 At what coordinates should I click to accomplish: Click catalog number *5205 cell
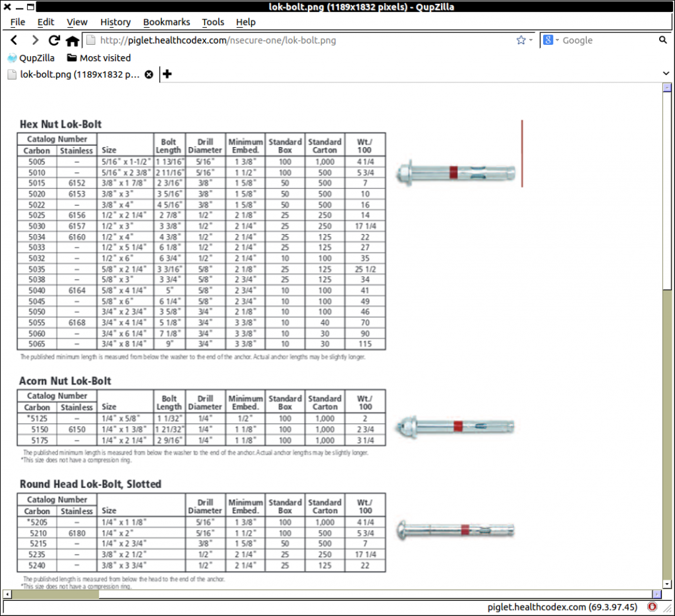click(x=37, y=522)
